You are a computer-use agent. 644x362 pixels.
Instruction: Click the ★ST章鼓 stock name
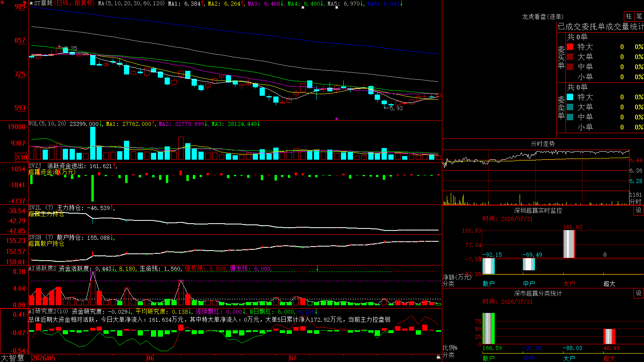pyautogui.click(x=41, y=3)
